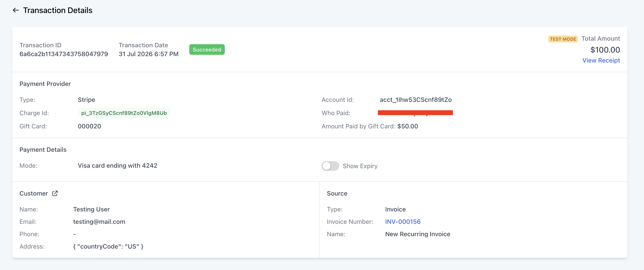Click the TEST MODE badge
644x270 pixels.
[563, 39]
